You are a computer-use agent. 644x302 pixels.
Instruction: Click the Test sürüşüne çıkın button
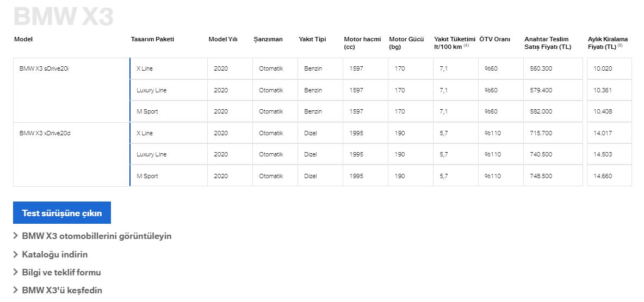(x=62, y=212)
